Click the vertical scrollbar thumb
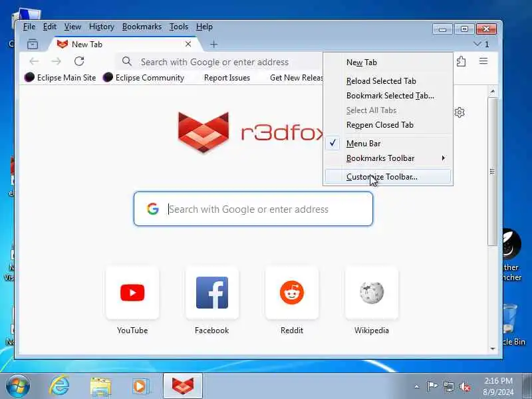532x399 pixels. click(x=493, y=172)
